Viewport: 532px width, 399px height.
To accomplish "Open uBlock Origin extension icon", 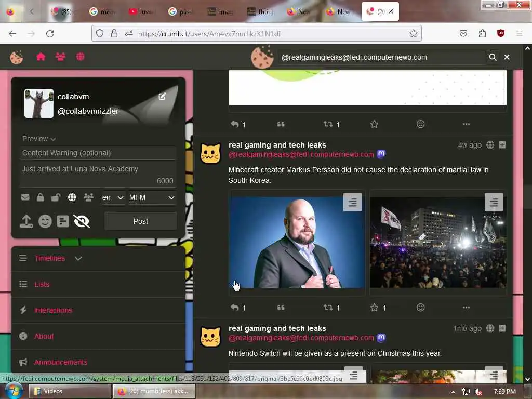I will [501, 33].
